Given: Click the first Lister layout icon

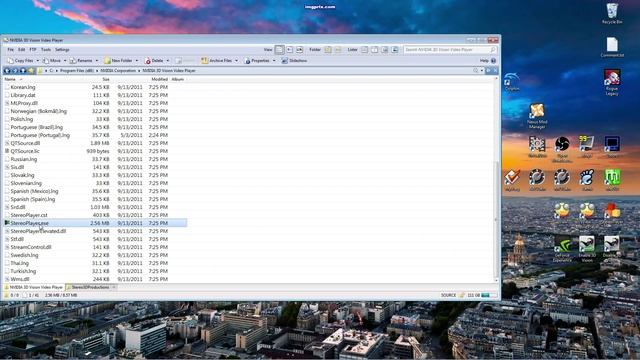Looking at the screenshot, I should coord(364,49).
